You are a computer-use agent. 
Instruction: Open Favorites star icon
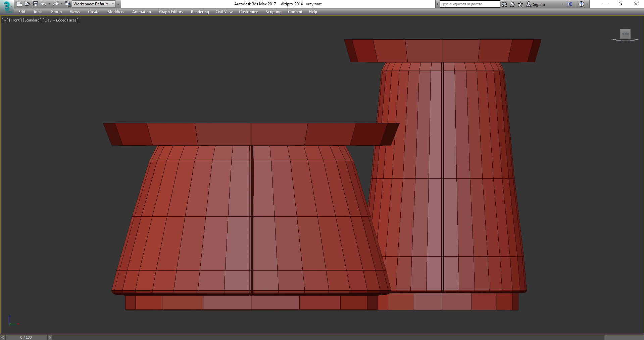pos(521,4)
